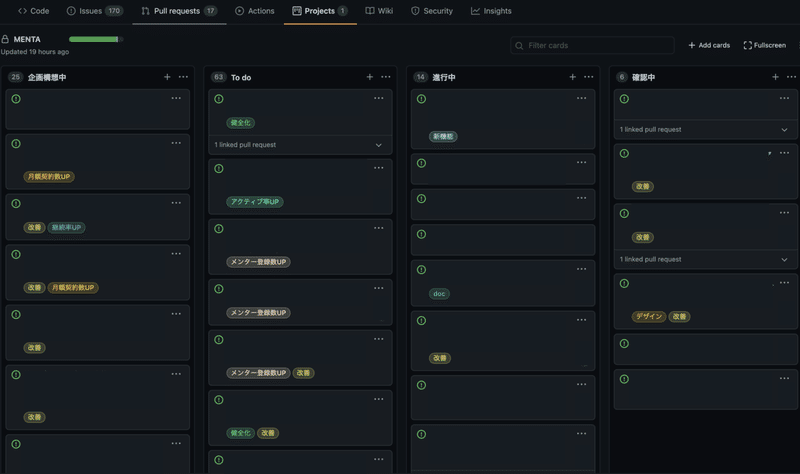
Task: Open the To do column options menu
Action: 386,77
